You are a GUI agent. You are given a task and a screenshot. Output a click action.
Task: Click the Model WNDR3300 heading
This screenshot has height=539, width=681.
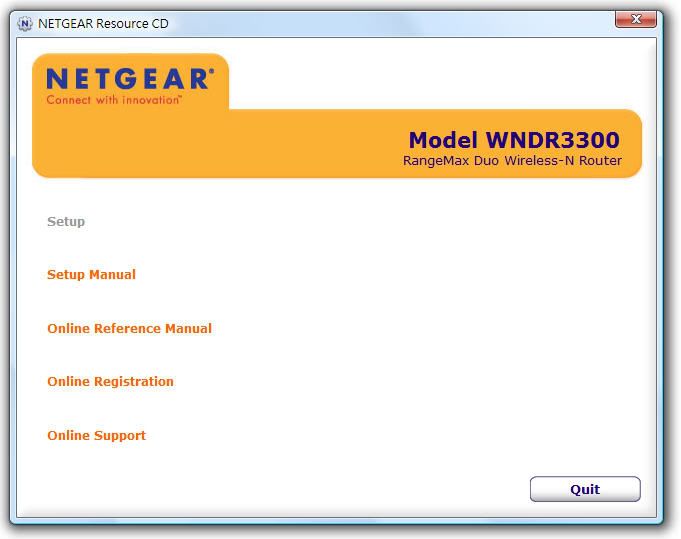click(514, 140)
